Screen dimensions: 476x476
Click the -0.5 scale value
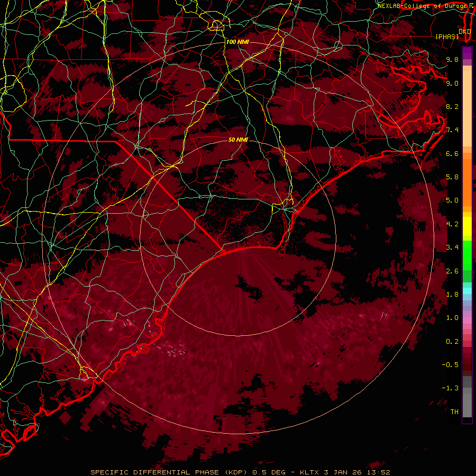[x=450, y=365]
